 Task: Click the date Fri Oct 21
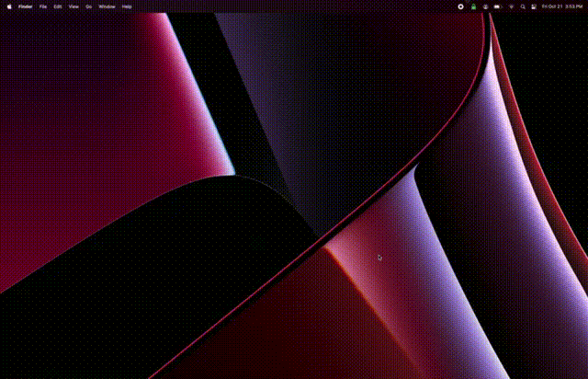click(552, 6)
